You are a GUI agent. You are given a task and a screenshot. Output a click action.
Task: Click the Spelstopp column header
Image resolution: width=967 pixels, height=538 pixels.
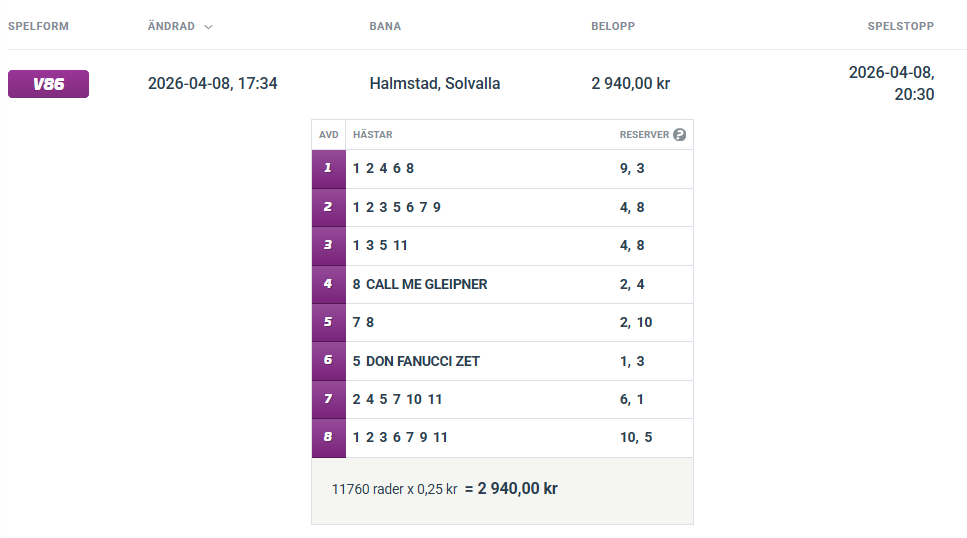click(900, 26)
